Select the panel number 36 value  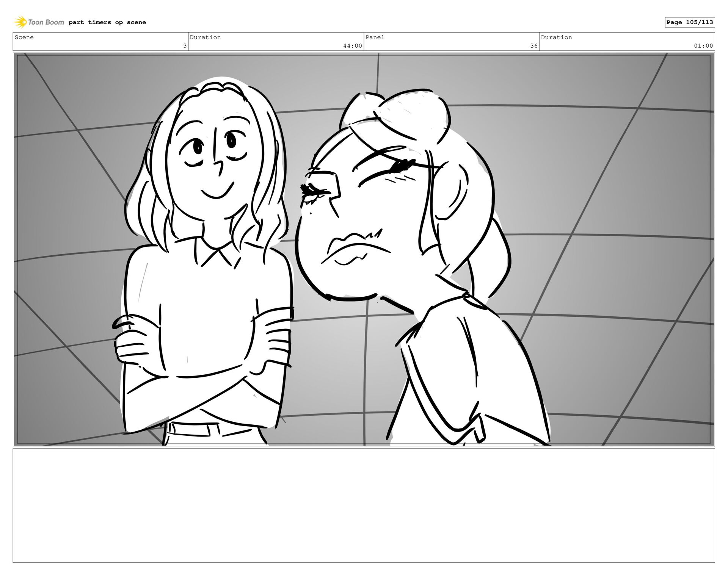tap(534, 46)
